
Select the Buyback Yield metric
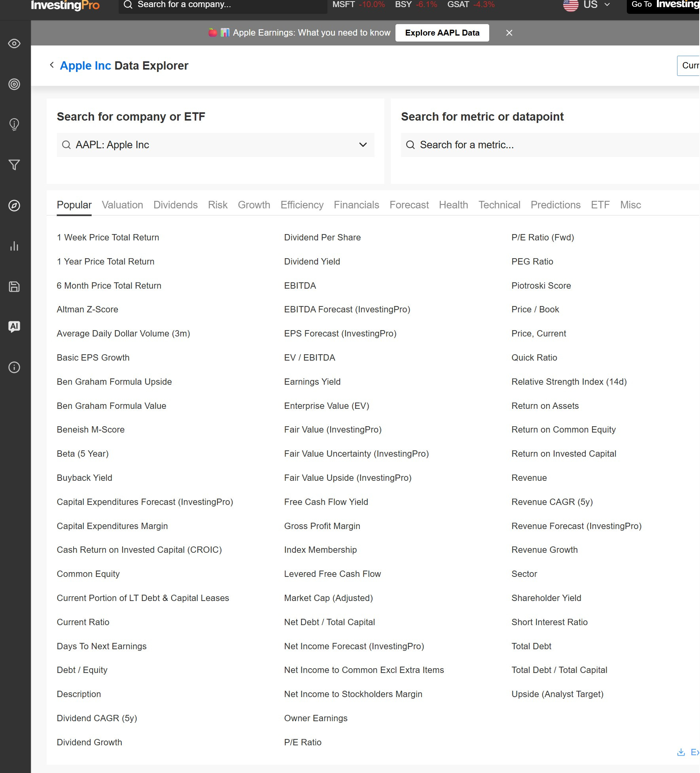pyautogui.click(x=84, y=478)
